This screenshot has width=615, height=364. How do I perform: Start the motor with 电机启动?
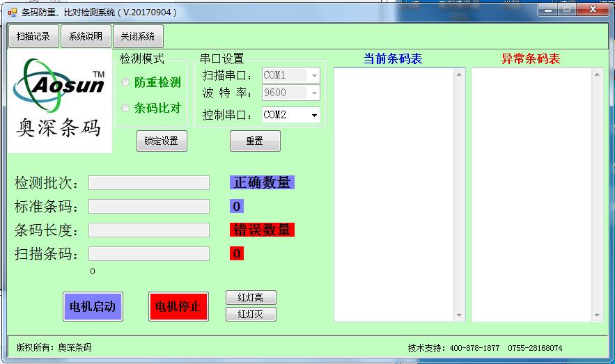click(93, 306)
